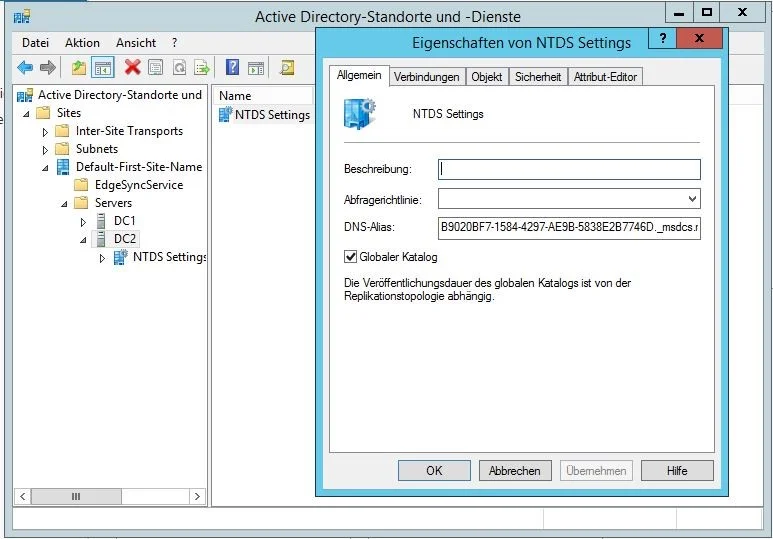Screen dimensions: 773x539
Task: Select the Allgemein tab
Action: tap(359, 75)
